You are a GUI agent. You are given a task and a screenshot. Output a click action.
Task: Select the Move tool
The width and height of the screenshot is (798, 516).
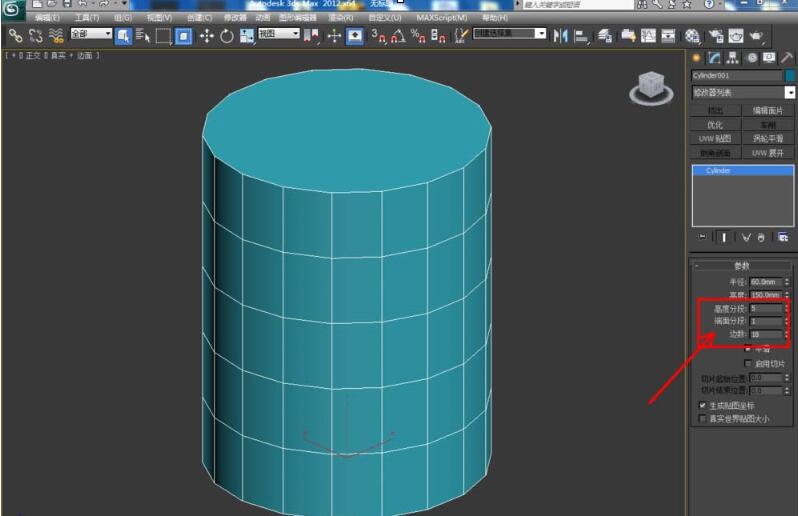coord(207,36)
